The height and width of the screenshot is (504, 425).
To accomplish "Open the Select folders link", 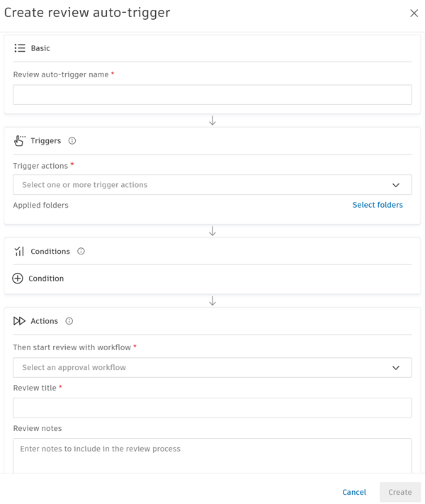I will pos(378,205).
